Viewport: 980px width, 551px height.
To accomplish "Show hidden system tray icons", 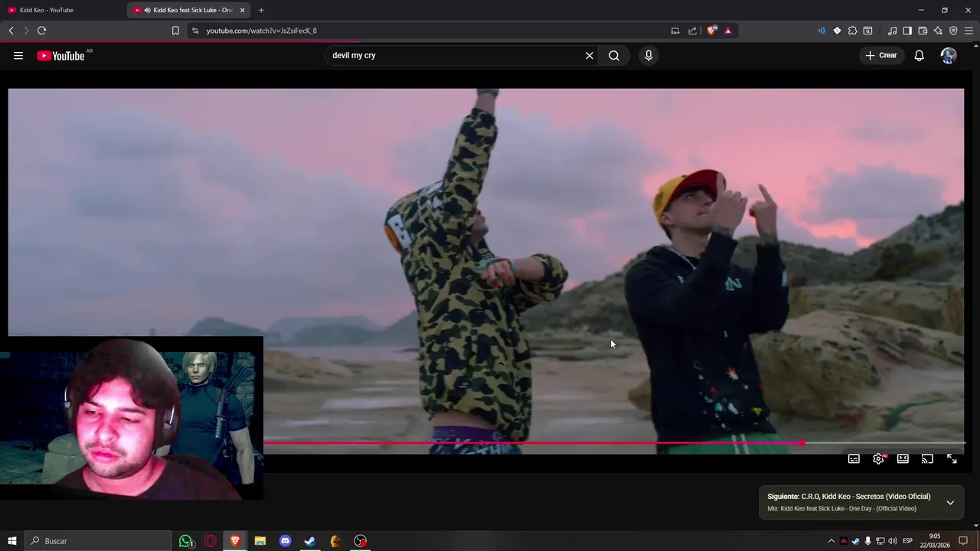I will [x=831, y=541].
